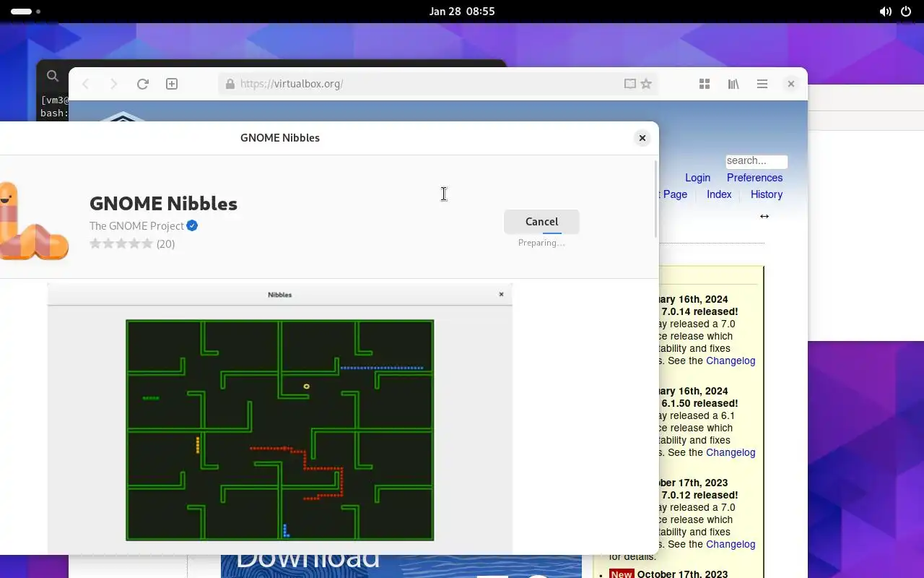
Task: Click the Nibbles game screenshot thumbnail
Action: click(280, 419)
